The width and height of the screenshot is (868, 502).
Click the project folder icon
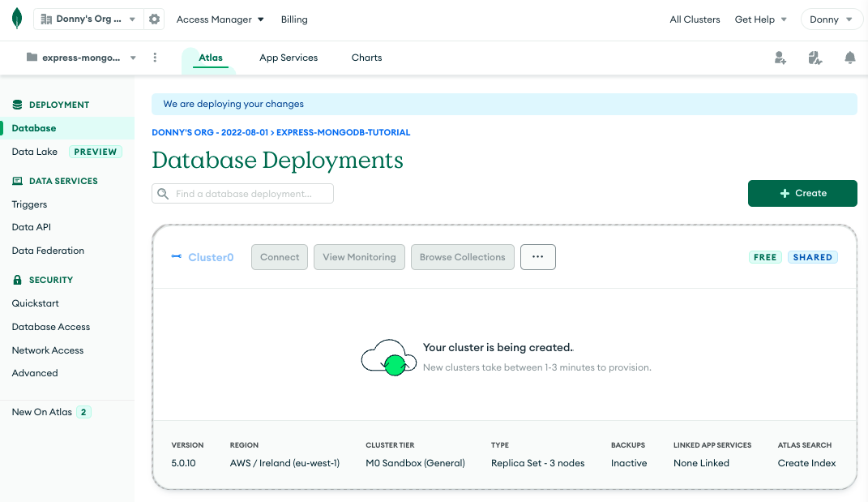32,57
